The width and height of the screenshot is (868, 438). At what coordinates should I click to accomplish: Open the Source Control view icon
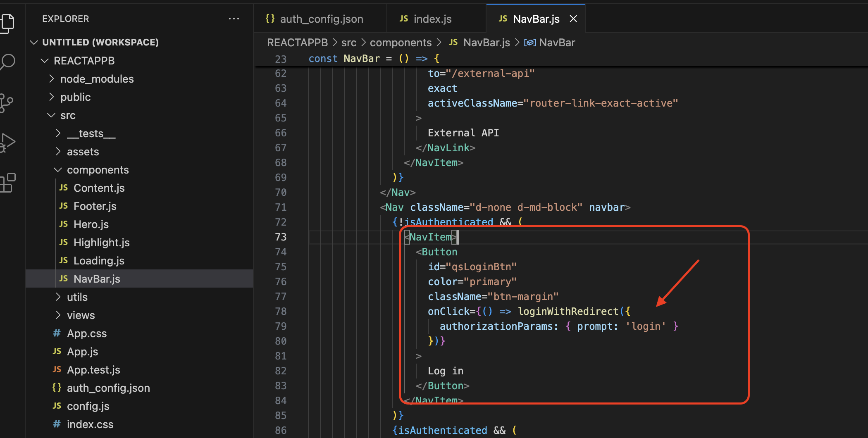coord(6,103)
